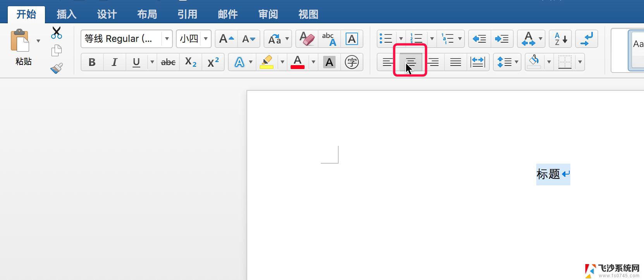Apply yellow text highlight color
This screenshot has width=644, height=280.
pyautogui.click(x=267, y=62)
